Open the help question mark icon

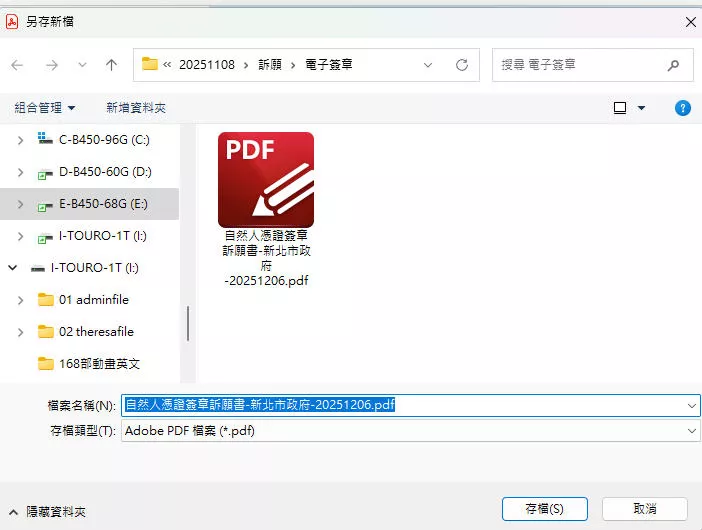tap(683, 108)
